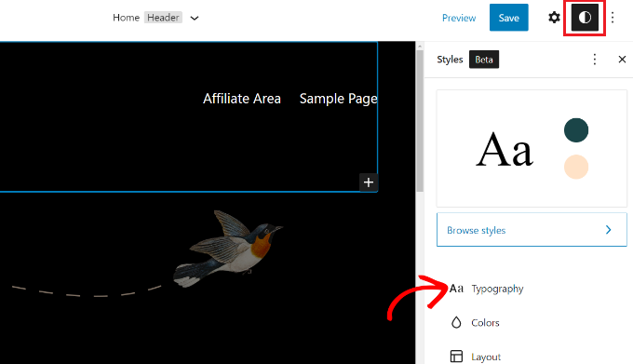
Task: Toggle the Styles half-circle icon
Action: 585,18
